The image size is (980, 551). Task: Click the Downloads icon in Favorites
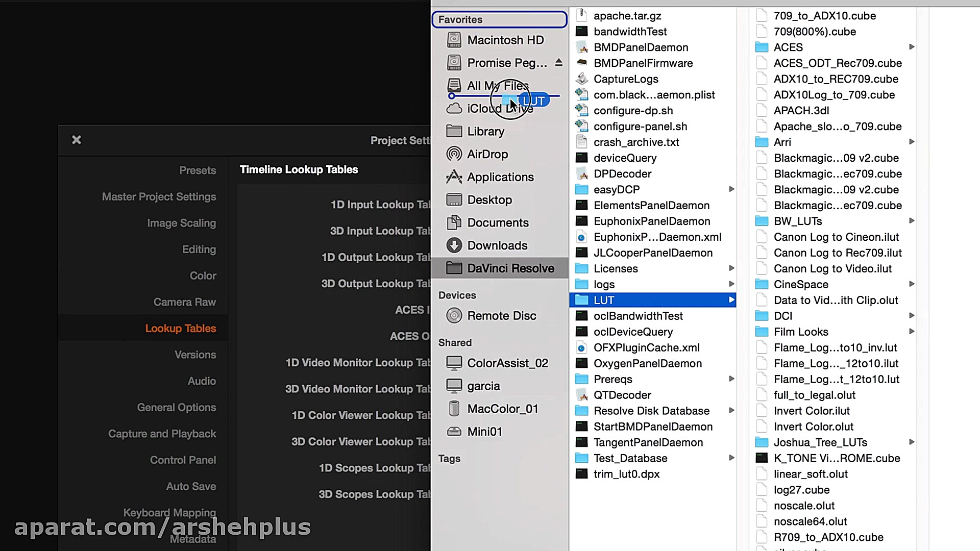click(x=454, y=245)
